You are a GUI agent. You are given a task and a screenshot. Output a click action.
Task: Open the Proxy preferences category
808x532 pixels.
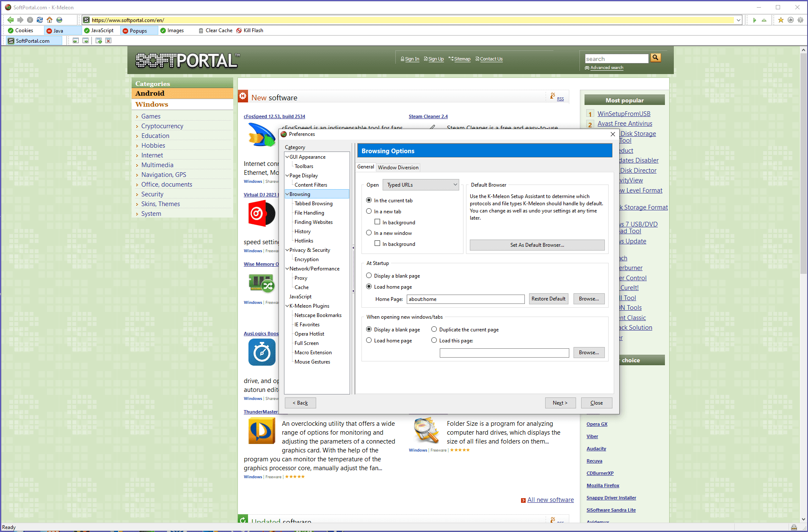[301, 278]
